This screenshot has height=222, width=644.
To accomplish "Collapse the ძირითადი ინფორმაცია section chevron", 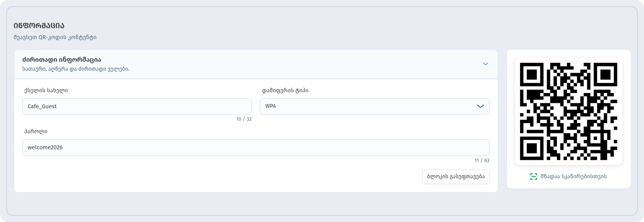I will click(x=485, y=64).
